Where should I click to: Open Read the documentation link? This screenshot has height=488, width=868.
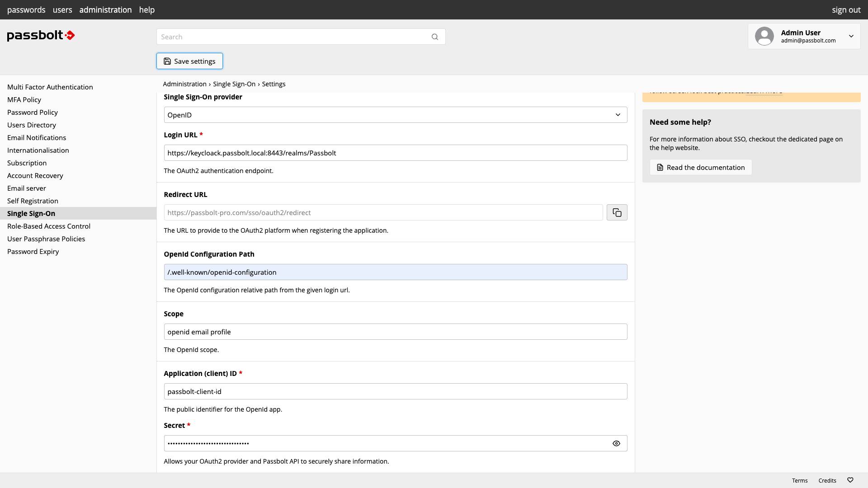coord(700,167)
